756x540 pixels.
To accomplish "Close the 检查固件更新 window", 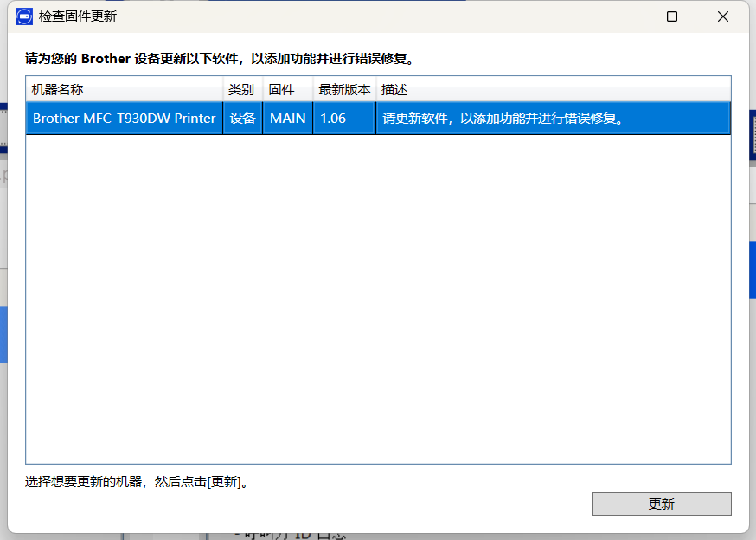I will (723, 16).
